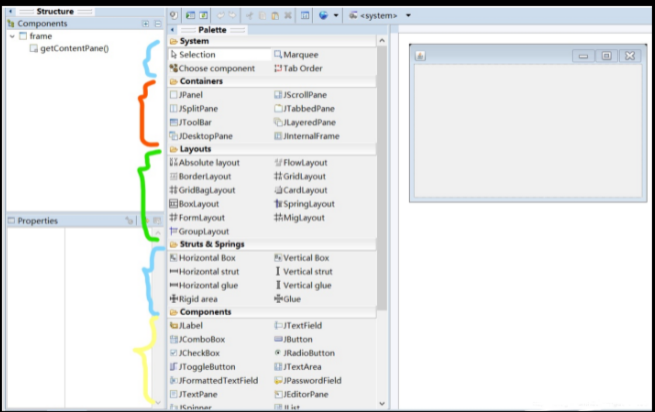Viewport: 655px width, 412px height.
Task: Select GroupLayout in the palette
Action: tap(199, 231)
